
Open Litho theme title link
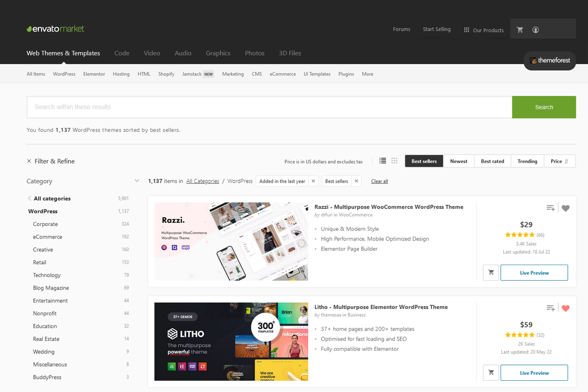click(381, 307)
